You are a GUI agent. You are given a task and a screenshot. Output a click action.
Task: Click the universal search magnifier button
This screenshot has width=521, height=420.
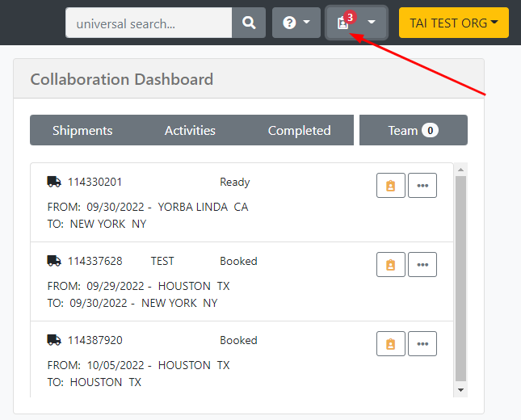[x=249, y=23]
